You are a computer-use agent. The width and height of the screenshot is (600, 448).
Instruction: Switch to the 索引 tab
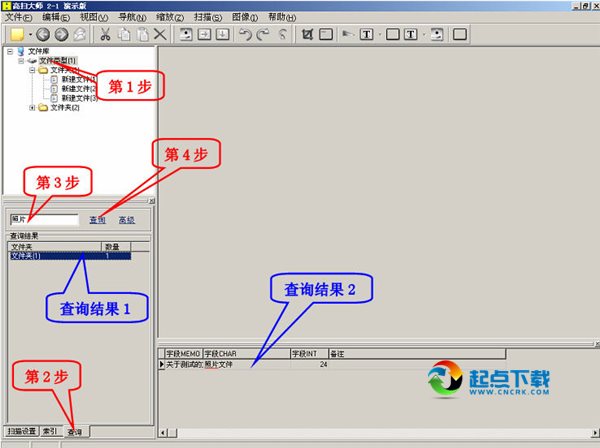[51, 431]
